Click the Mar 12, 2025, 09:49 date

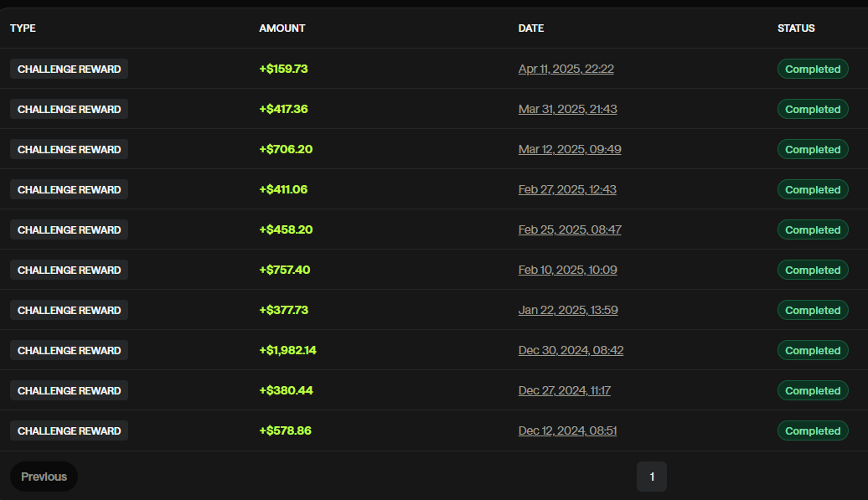tap(570, 149)
